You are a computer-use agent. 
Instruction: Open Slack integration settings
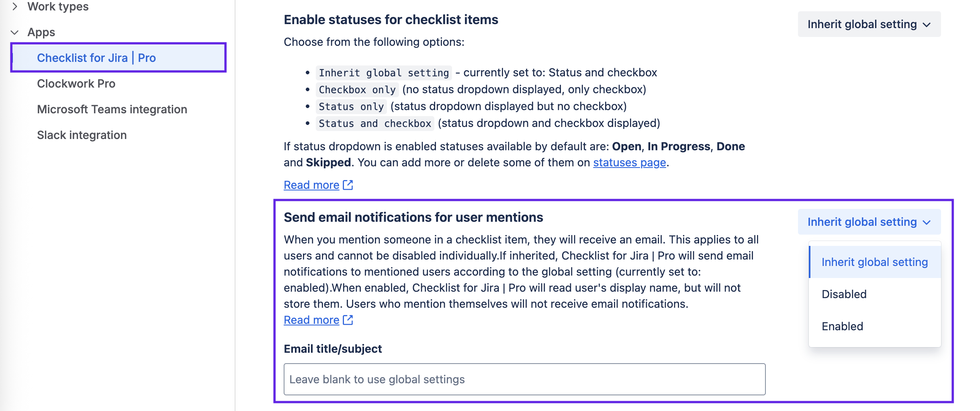coord(82,135)
